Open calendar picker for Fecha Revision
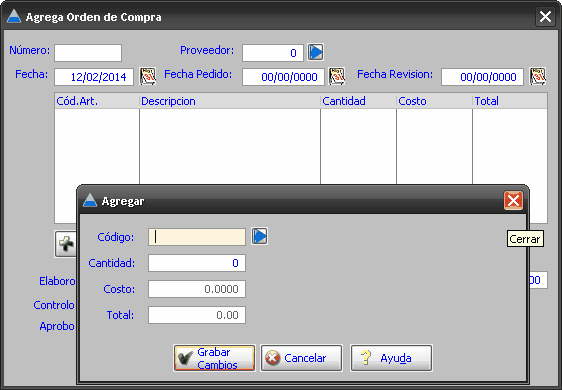Image resolution: width=562 pixels, height=390 pixels. tap(538, 76)
